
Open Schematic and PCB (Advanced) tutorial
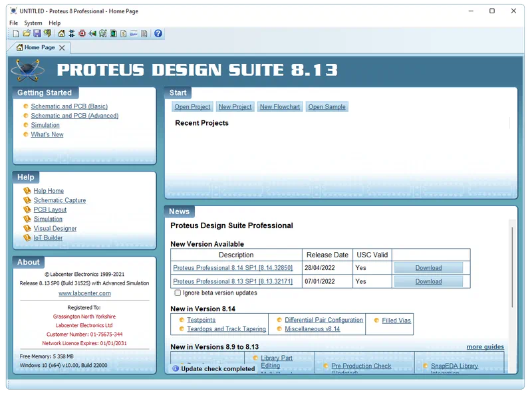74,116
